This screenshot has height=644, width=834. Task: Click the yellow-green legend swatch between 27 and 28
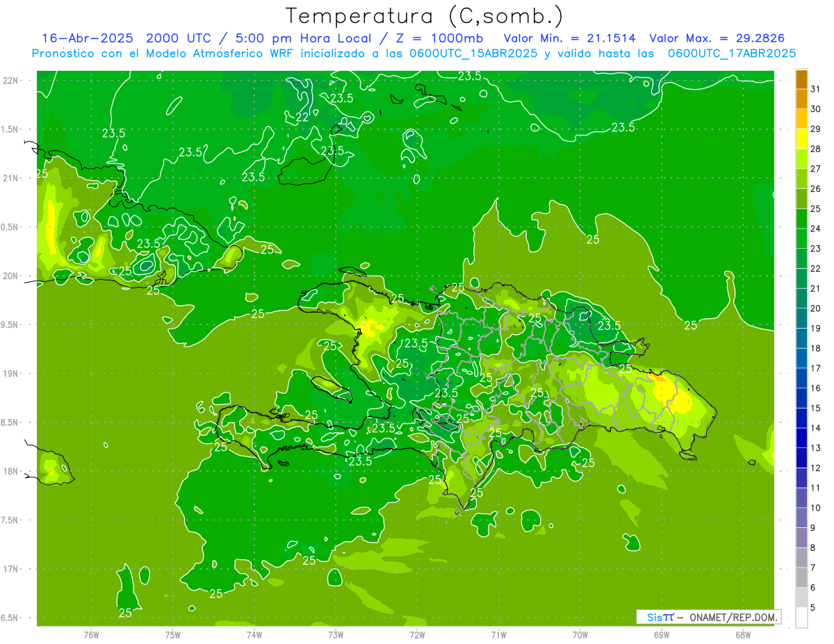pos(801,158)
